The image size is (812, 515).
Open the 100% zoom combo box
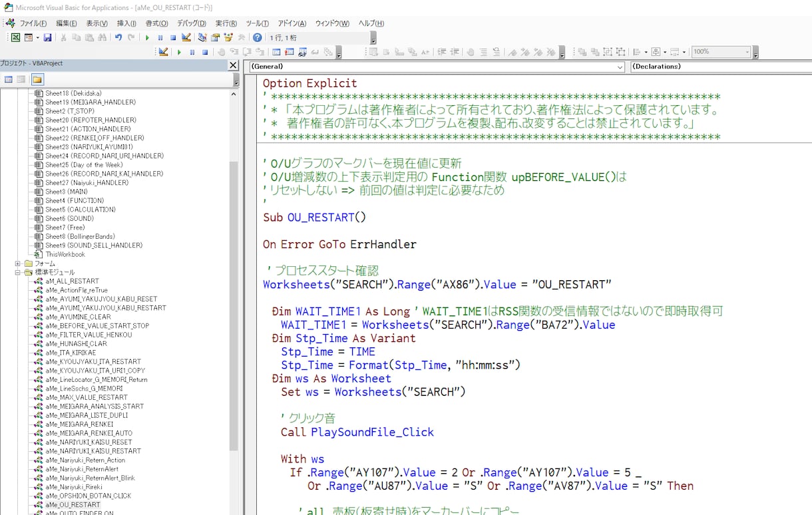coord(721,52)
